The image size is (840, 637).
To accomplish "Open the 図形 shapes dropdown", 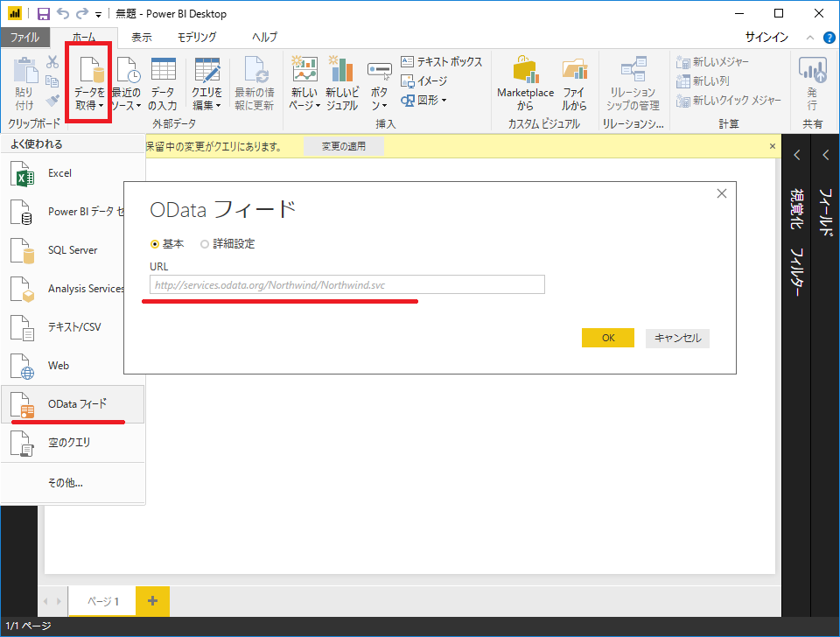I will (423, 100).
